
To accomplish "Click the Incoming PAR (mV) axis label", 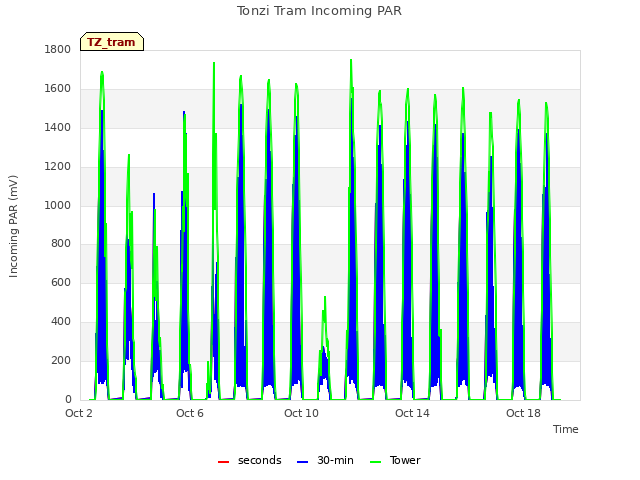I will click(13, 227).
